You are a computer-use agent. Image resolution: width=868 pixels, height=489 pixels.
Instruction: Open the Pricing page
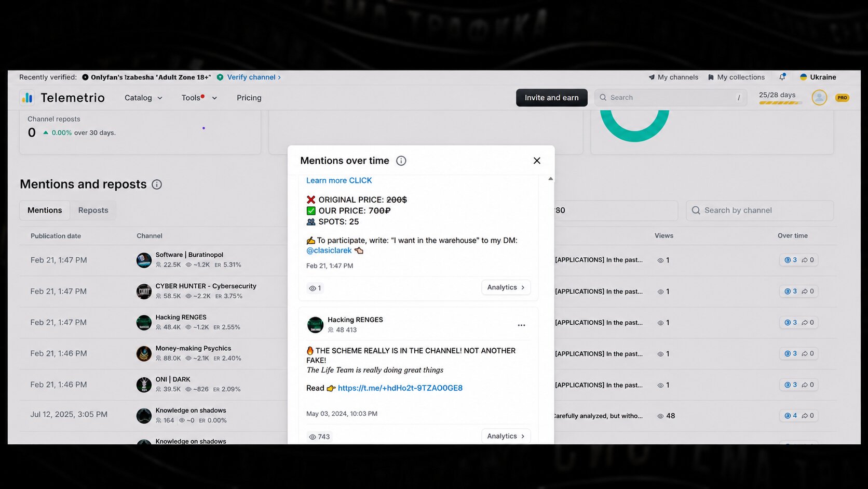coord(249,98)
